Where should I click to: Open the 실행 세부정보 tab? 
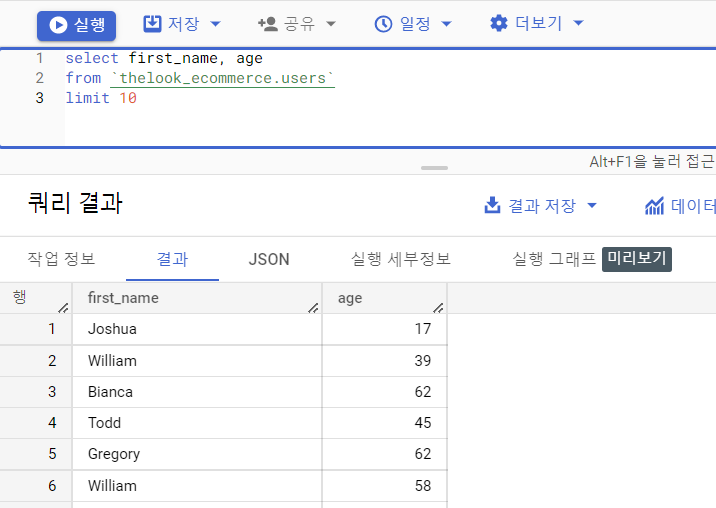tap(400, 259)
